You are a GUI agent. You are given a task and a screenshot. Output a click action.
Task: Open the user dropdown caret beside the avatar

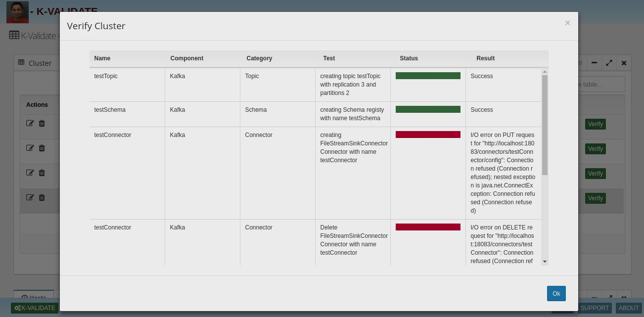pyautogui.click(x=32, y=12)
